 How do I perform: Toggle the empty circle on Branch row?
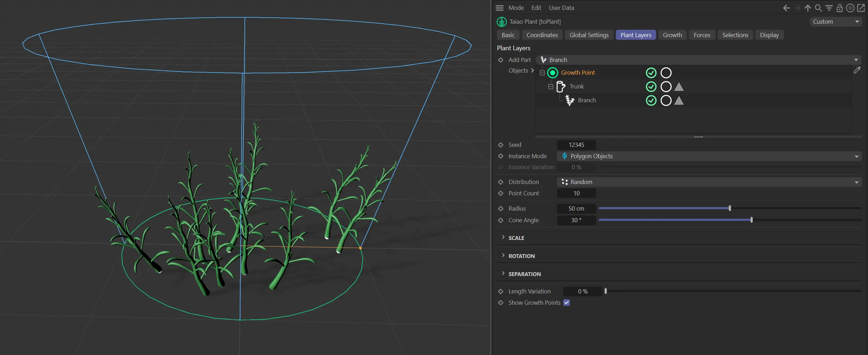666,101
